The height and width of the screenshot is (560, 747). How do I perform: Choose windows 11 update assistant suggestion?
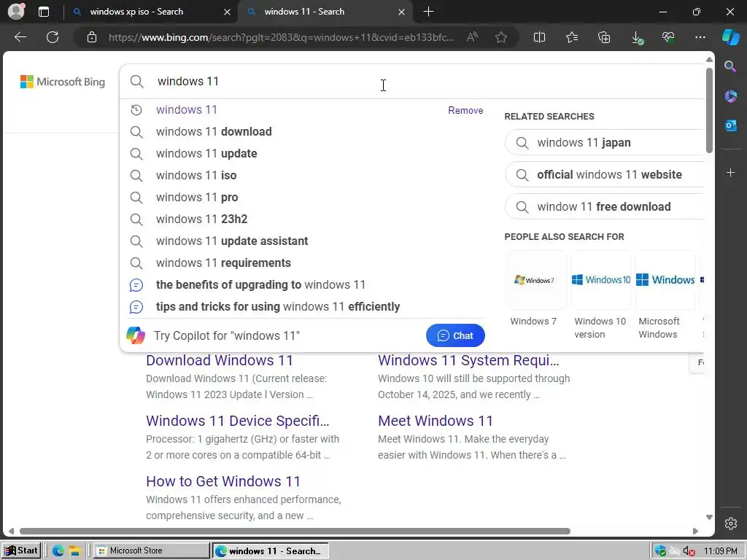[232, 241]
